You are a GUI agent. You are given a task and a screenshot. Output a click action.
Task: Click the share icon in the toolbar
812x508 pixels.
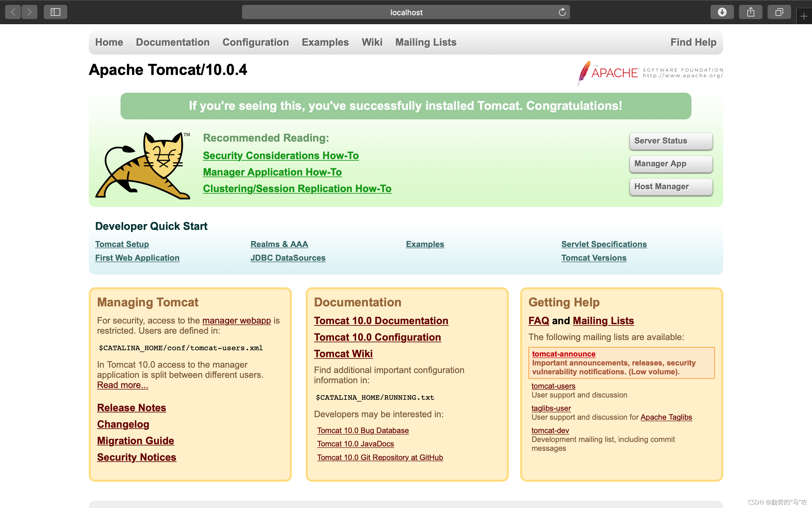[750, 12]
